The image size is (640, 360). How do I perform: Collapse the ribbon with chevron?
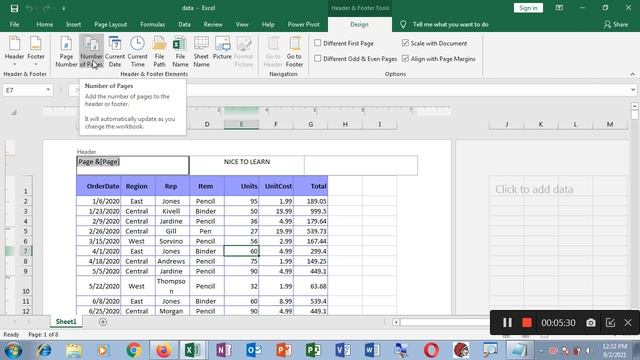(633, 74)
